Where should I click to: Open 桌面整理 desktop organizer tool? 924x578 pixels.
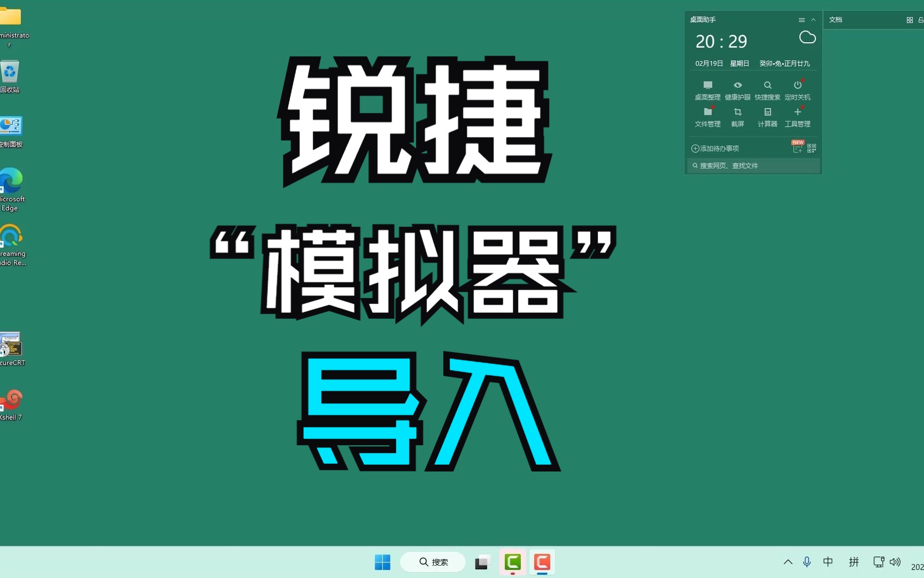point(707,90)
